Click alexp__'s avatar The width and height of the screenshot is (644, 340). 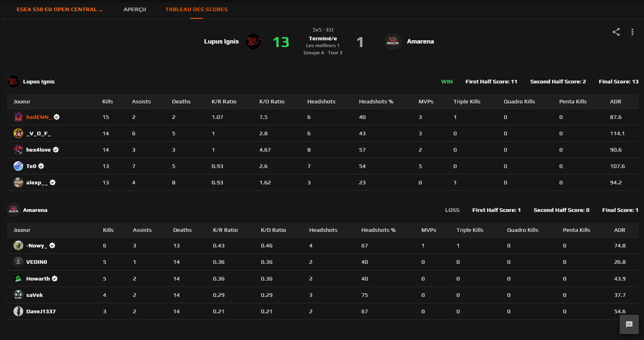coord(18,183)
